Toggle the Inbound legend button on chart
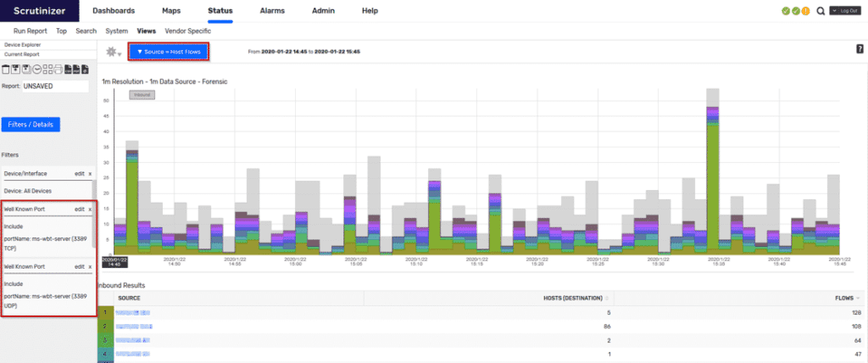The height and width of the screenshot is (363, 868). (142, 95)
